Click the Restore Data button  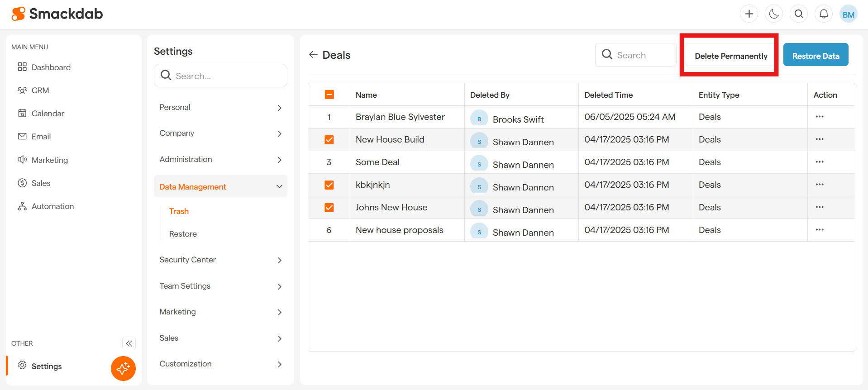(816, 56)
